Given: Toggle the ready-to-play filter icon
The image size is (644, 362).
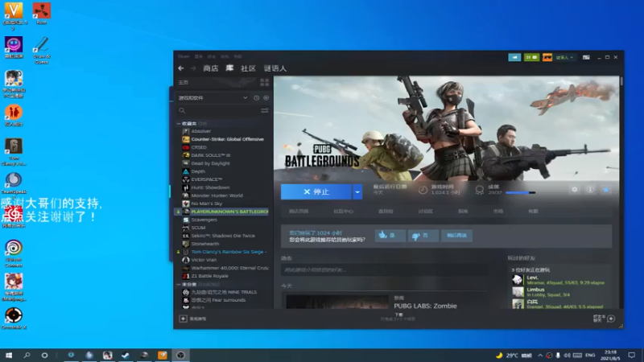Looking at the screenshot, I should [x=266, y=97].
